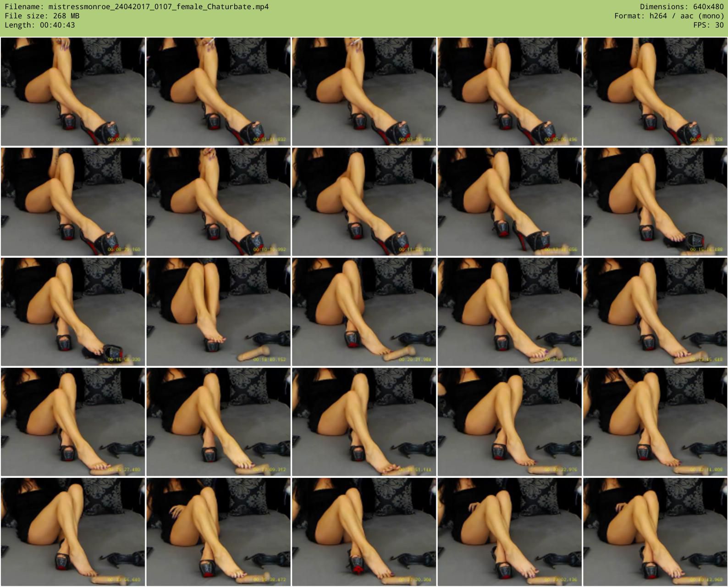Pick the thumbnail at 00:27:09.312

(218, 422)
